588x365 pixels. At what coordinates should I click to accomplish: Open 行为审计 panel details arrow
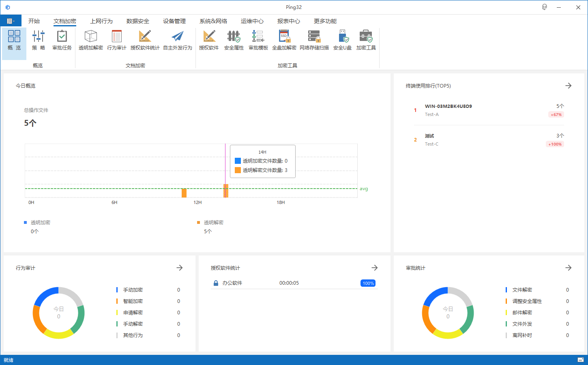[180, 268]
